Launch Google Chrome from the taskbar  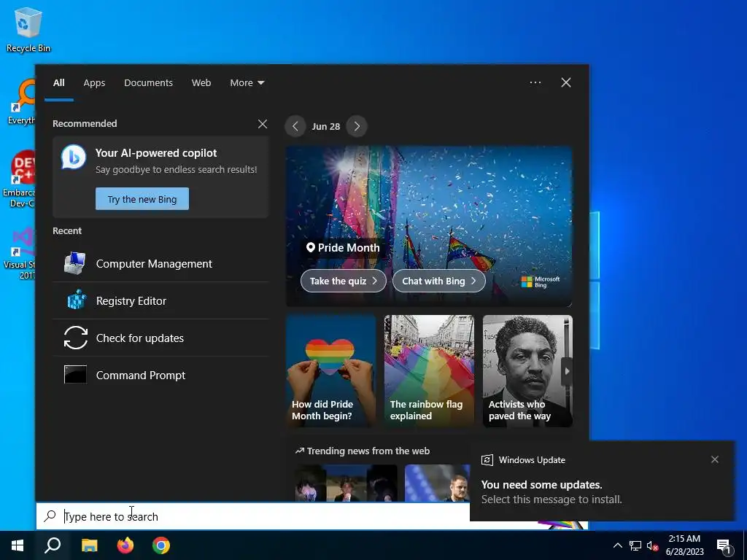161,545
